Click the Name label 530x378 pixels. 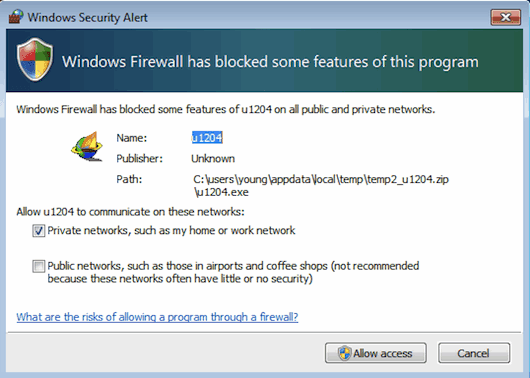point(132,138)
